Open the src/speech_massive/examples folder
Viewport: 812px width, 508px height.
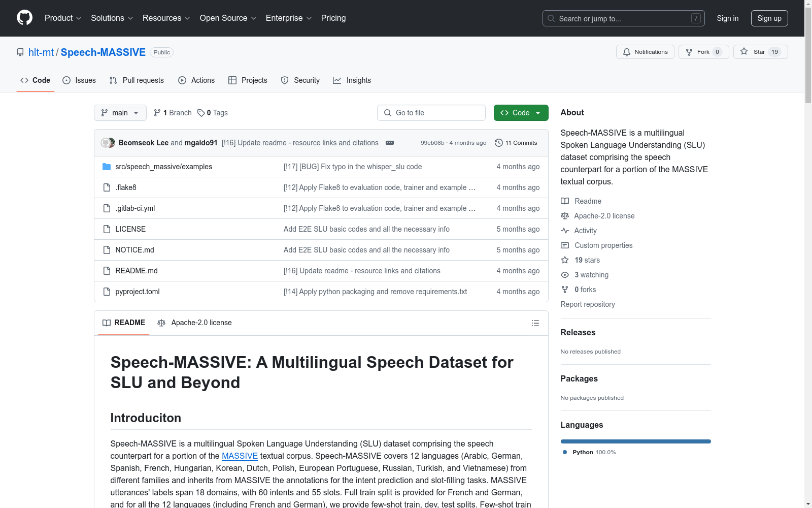click(x=164, y=167)
